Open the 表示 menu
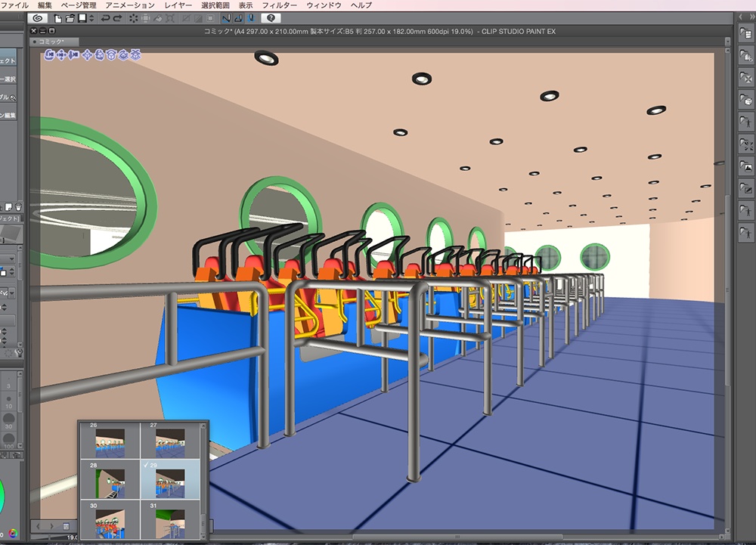The image size is (756, 545). tap(246, 5)
